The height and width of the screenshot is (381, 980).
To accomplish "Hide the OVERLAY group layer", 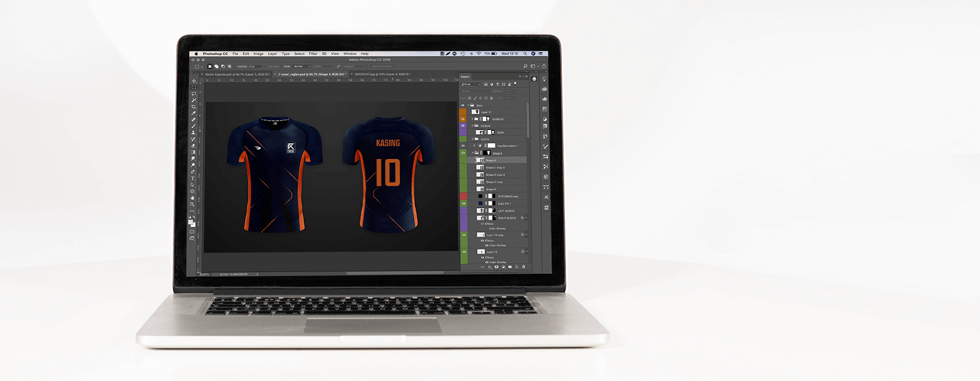I will click(463, 119).
